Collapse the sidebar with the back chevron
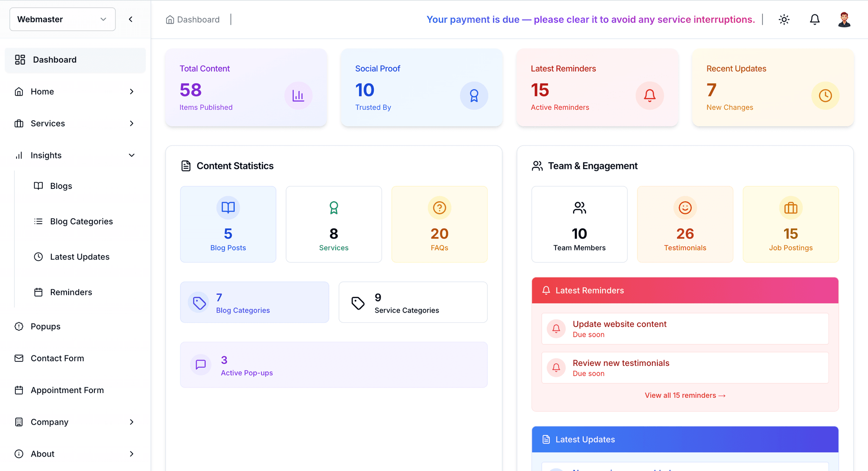This screenshot has height=471, width=868. point(131,19)
